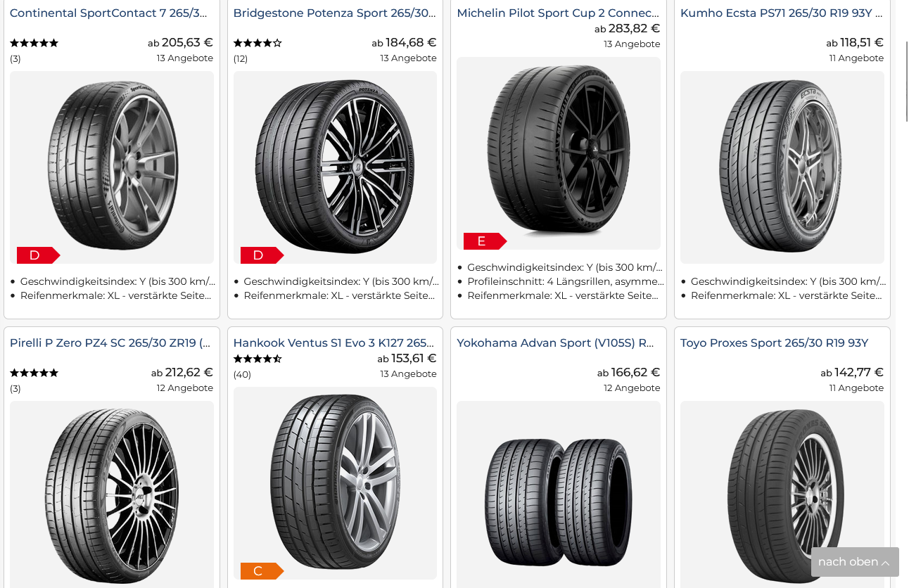Open the Continental SportContact 7 product title

point(108,13)
